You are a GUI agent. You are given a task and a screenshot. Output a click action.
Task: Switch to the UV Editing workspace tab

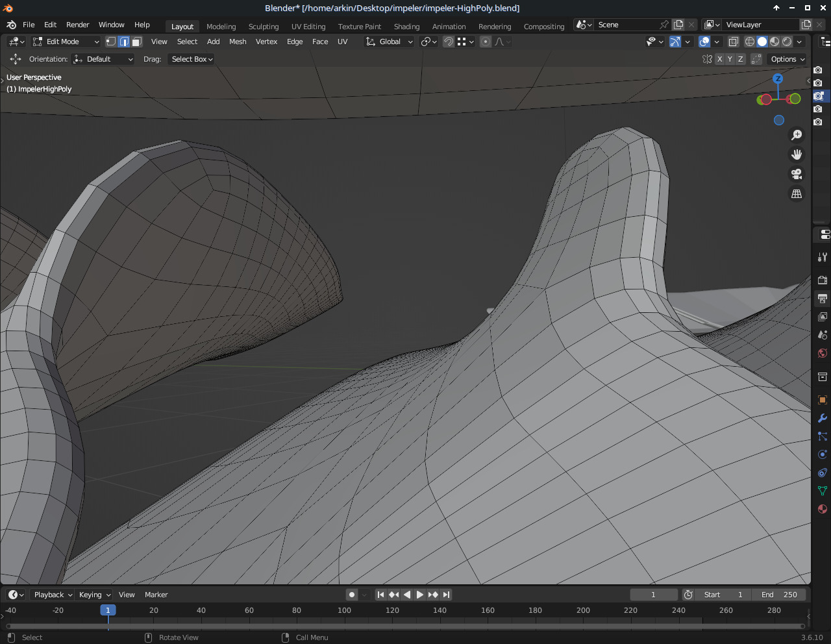click(308, 27)
